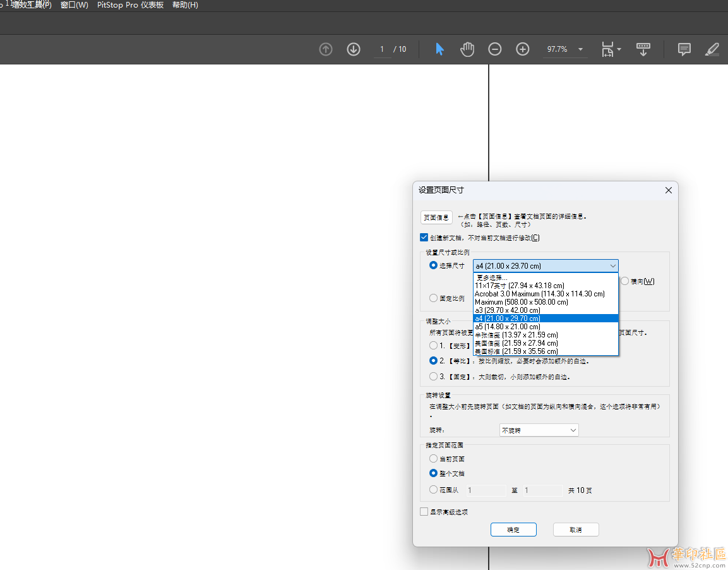Activate the Hand pan tool
Image resolution: width=728 pixels, height=570 pixels.
click(467, 49)
